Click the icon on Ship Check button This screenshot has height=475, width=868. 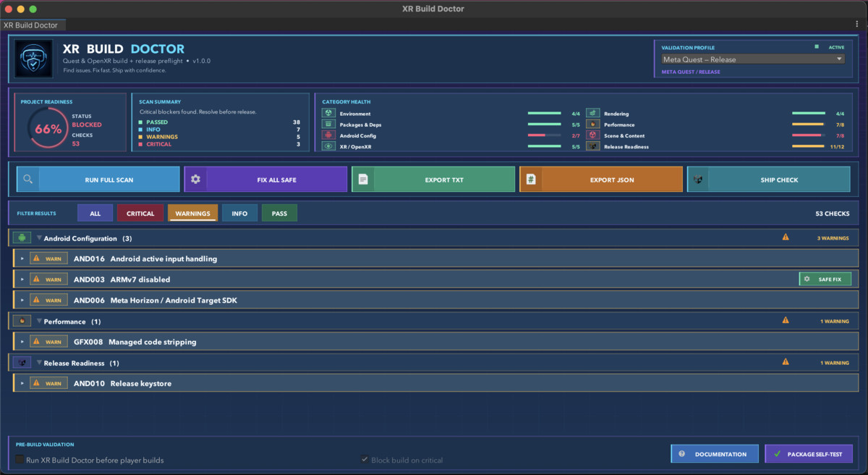tap(698, 180)
